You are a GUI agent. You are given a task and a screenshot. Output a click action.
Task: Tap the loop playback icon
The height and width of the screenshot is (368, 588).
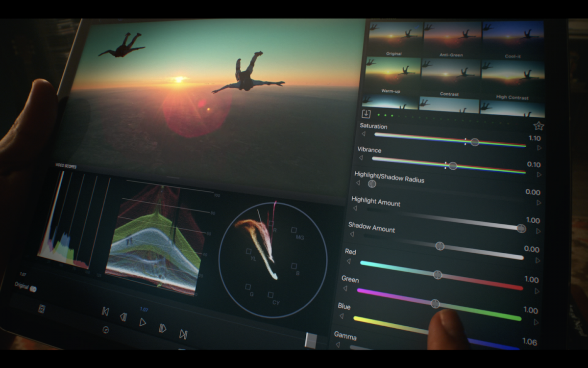click(105, 330)
